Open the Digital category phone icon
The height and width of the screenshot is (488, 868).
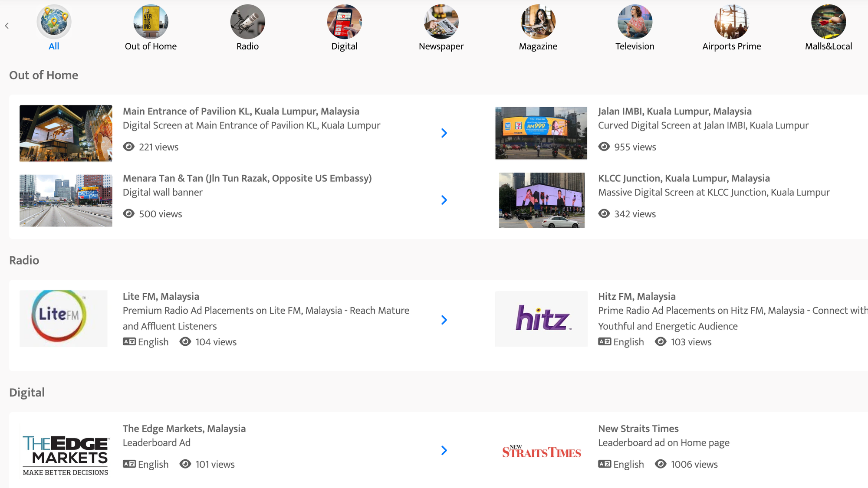344,22
